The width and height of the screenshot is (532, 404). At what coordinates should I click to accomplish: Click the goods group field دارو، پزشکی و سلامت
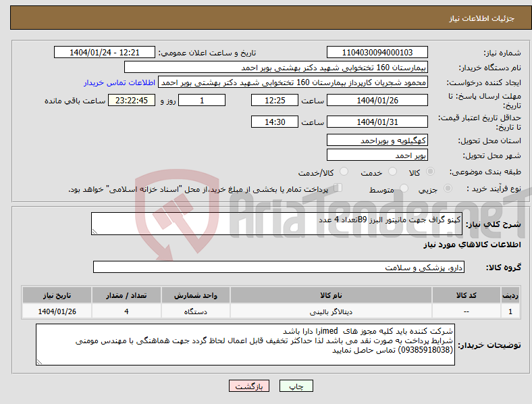click(x=279, y=267)
